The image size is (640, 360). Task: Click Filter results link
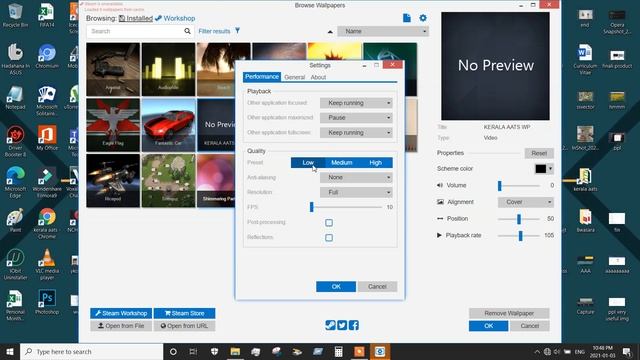[214, 31]
